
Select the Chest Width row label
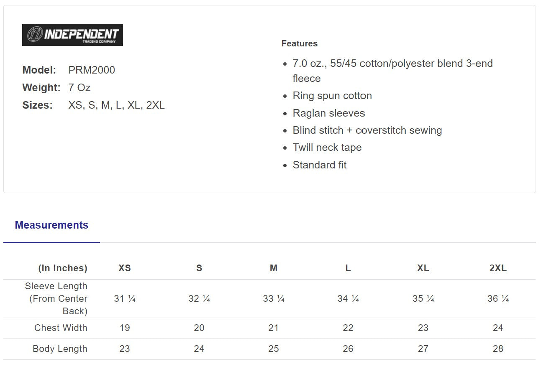coord(61,328)
